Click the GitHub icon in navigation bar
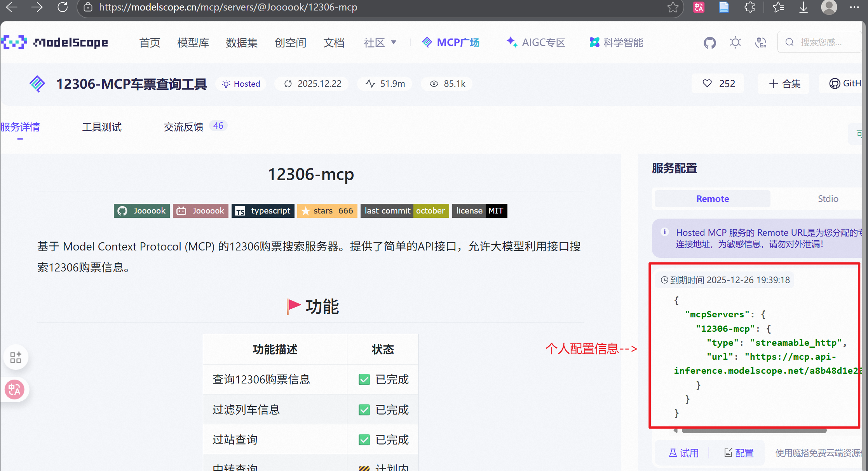Image resolution: width=868 pixels, height=471 pixels. (709, 42)
